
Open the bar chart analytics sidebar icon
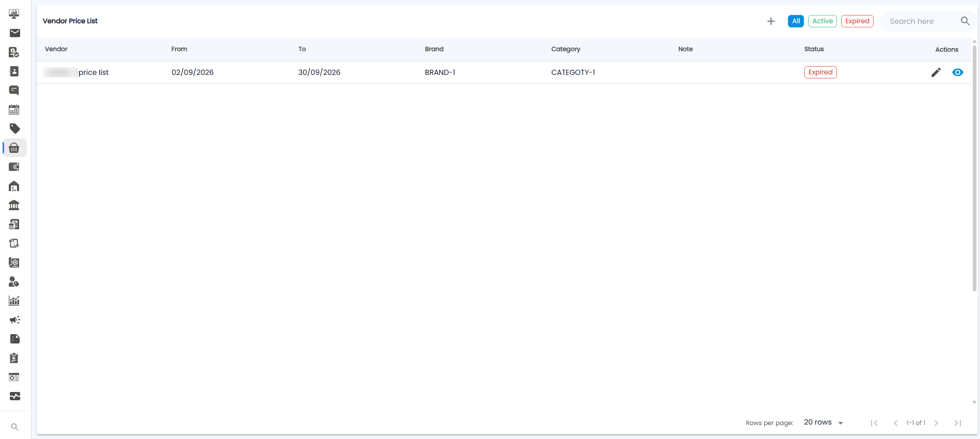tap(14, 301)
